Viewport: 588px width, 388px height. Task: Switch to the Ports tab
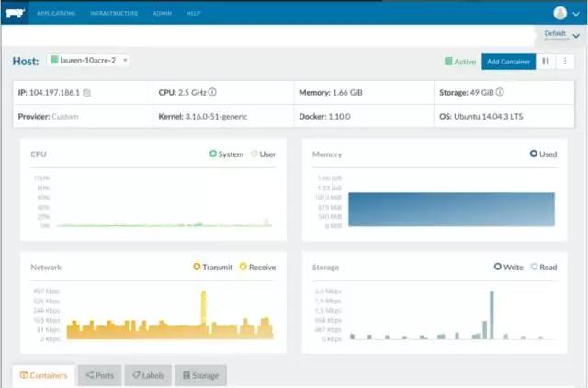(99, 375)
